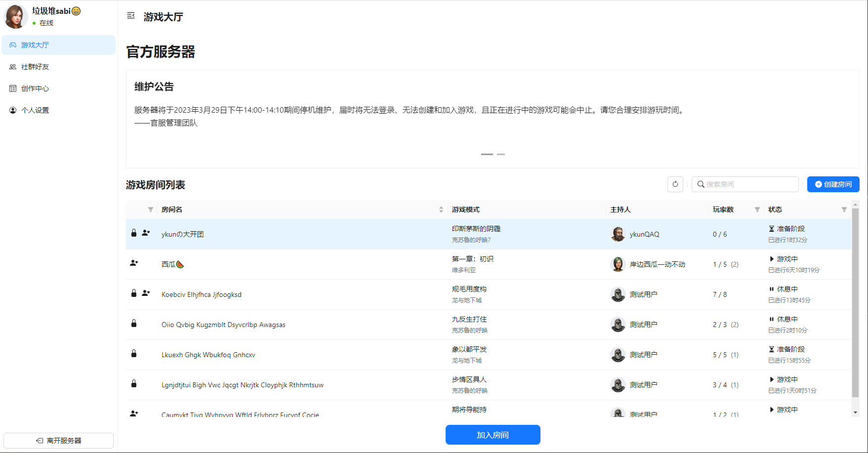The image size is (868, 453).
Task: Click the lock icon on ykunの大开团 row
Action: pyautogui.click(x=134, y=233)
